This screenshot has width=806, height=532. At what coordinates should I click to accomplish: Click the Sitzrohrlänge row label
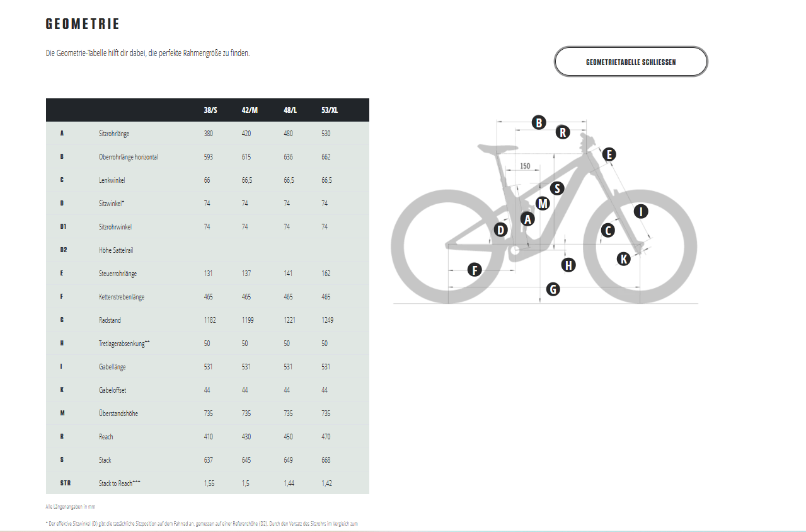114,134
